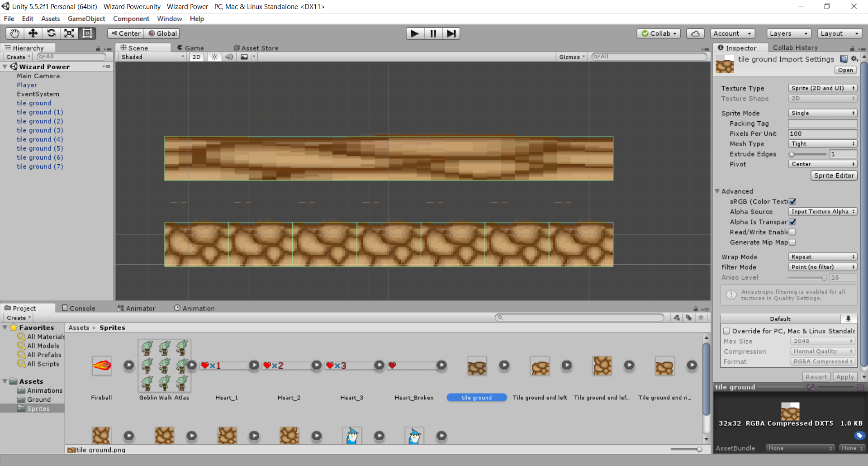Click the blue asset label tag icon

click(x=859, y=435)
